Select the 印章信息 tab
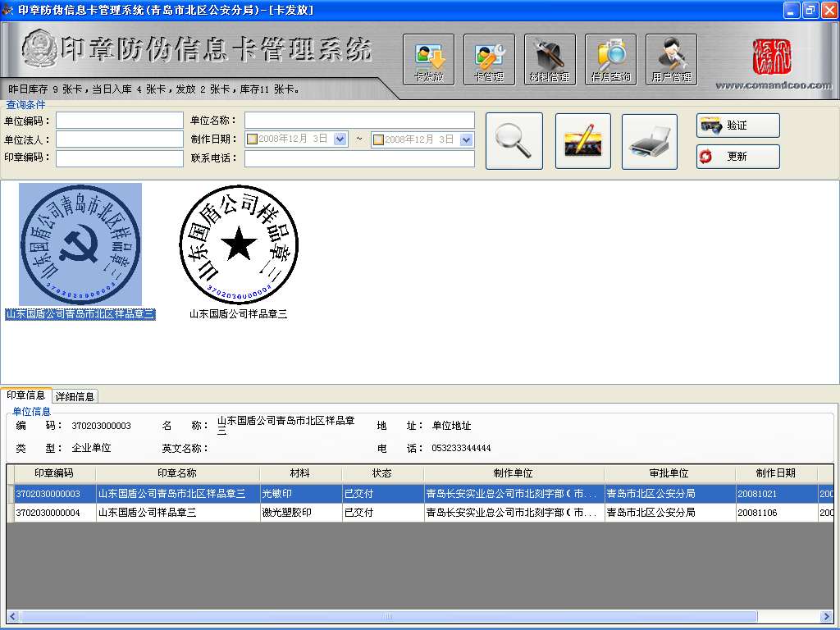 (25, 395)
